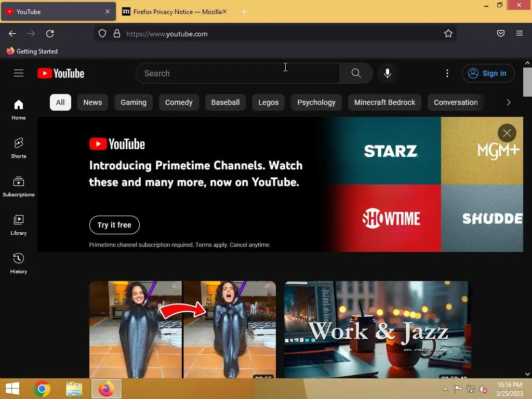Open Getting Started bookmark
Screen dimensions: 532x399
32,51
